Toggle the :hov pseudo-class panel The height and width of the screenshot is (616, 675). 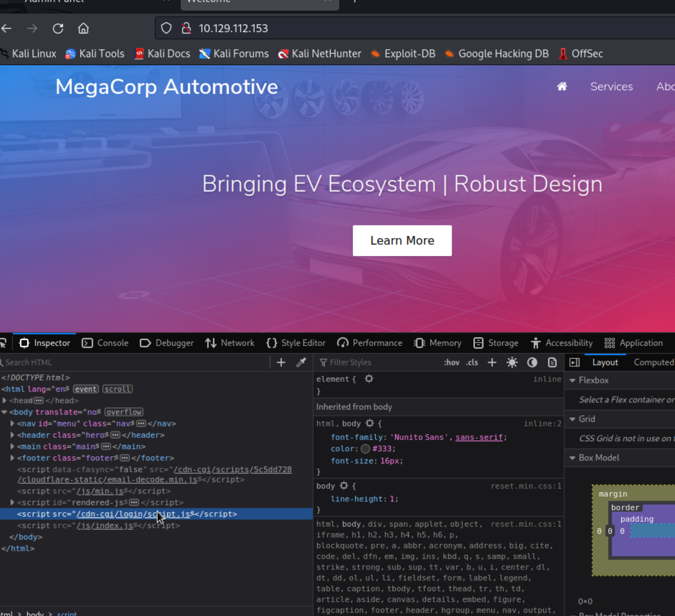(451, 362)
